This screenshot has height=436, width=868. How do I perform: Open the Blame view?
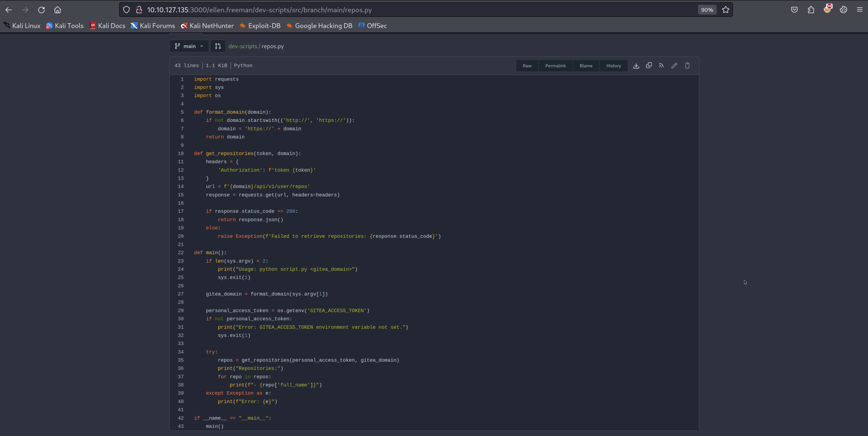[586, 66]
